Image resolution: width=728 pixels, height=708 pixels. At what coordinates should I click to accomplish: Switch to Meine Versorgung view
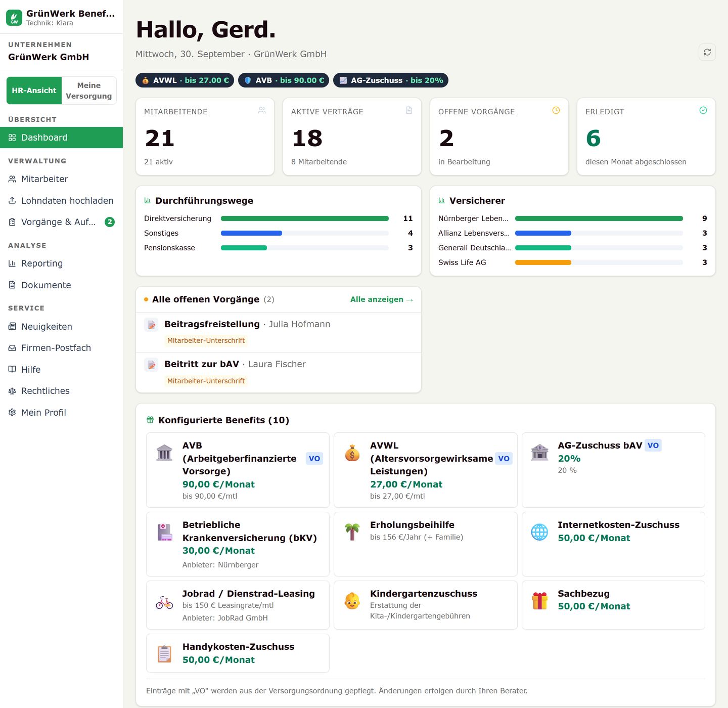click(x=89, y=91)
